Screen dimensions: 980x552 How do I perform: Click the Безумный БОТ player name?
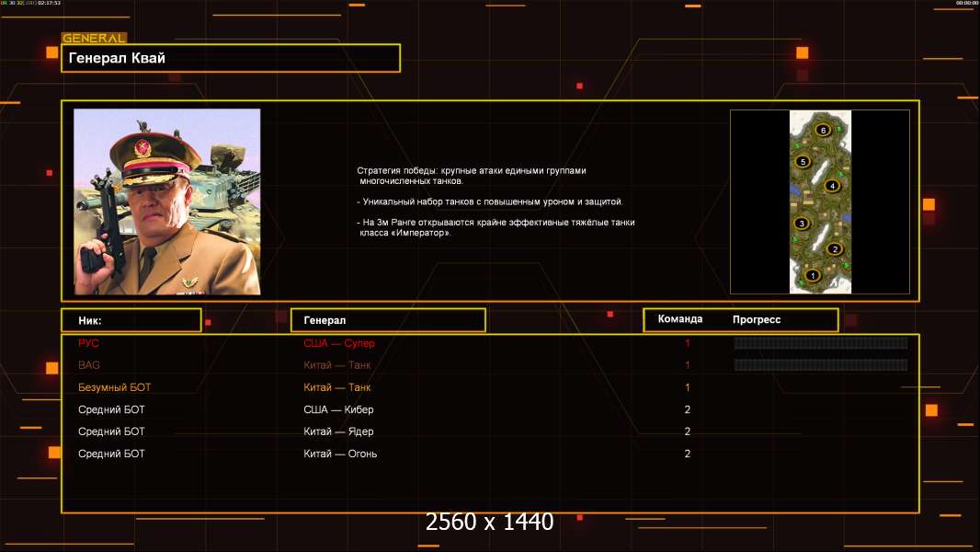tap(114, 387)
